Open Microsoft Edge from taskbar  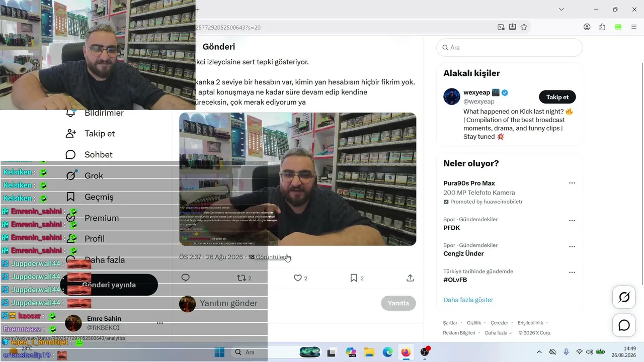click(387, 352)
